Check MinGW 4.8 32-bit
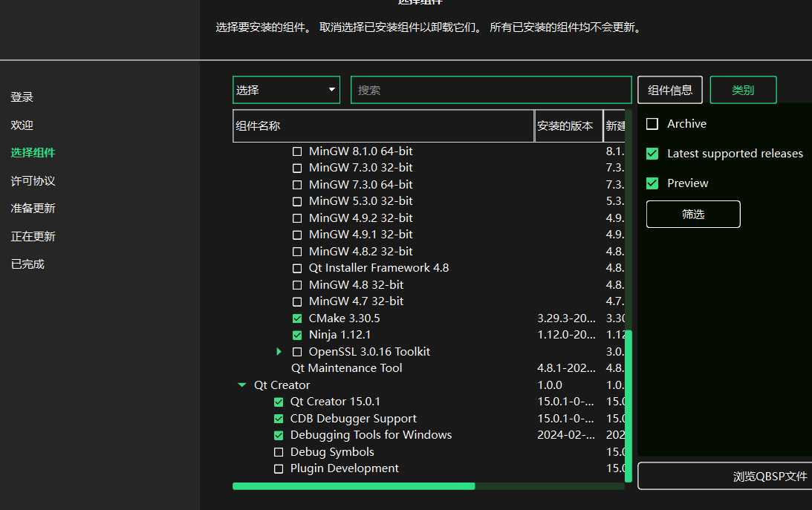Image resolution: width=812 pixels, height=510 pixels. [x=297, y=285]
